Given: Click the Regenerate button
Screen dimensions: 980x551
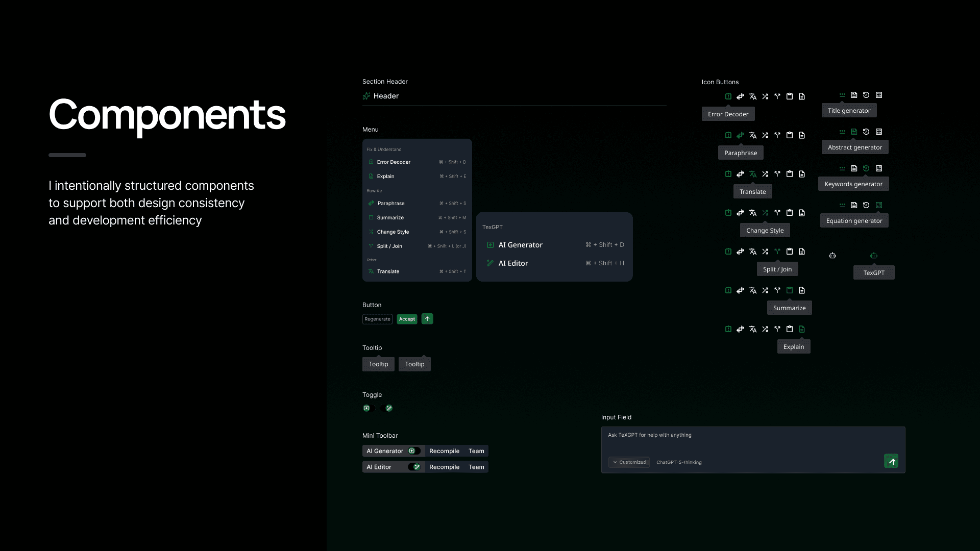Looking at the screenshot, I should point(377,319).
